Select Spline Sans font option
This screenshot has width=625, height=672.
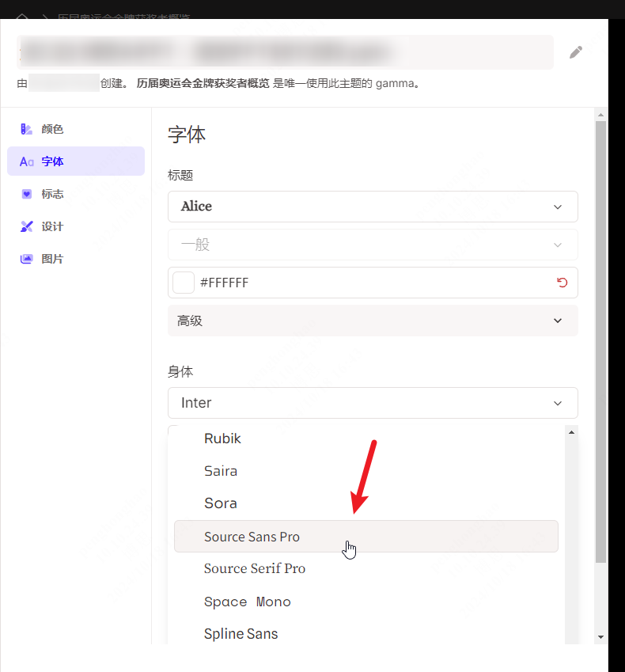(x=366, y=633)
